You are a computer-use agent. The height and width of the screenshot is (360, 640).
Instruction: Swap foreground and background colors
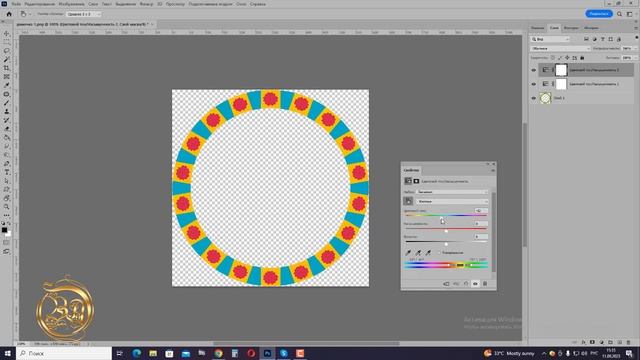pos(9,224)
